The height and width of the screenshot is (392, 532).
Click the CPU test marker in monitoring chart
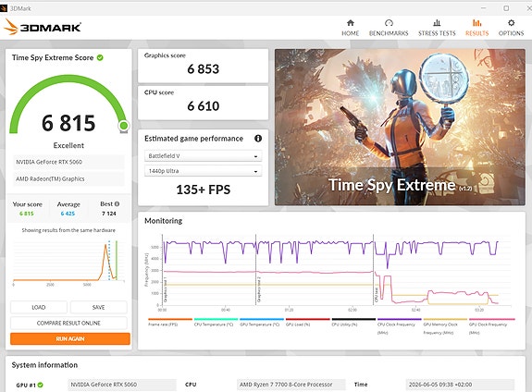[377, 294]
